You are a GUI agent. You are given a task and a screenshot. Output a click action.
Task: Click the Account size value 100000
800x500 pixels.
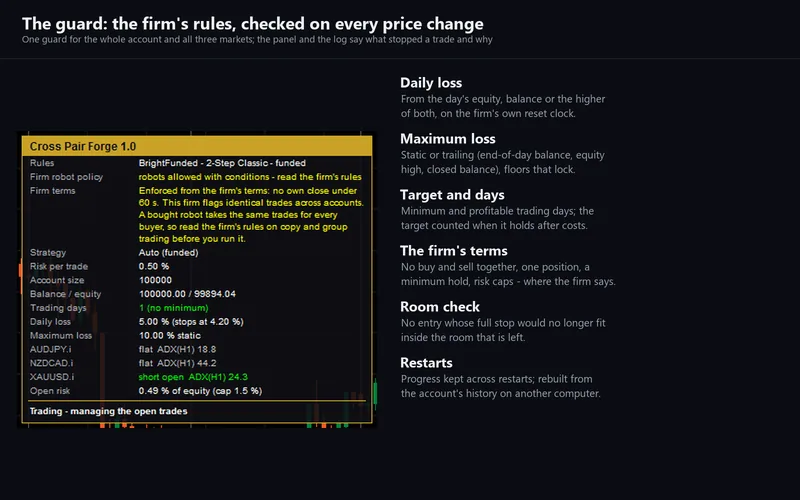pyautogui.click(x=155, y=280)
